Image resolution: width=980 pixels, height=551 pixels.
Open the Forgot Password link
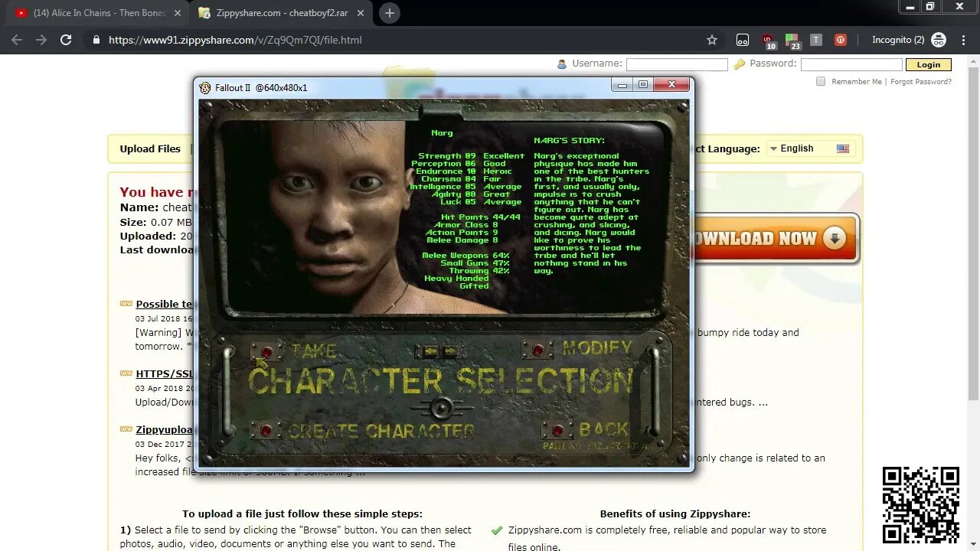[921, 81]
